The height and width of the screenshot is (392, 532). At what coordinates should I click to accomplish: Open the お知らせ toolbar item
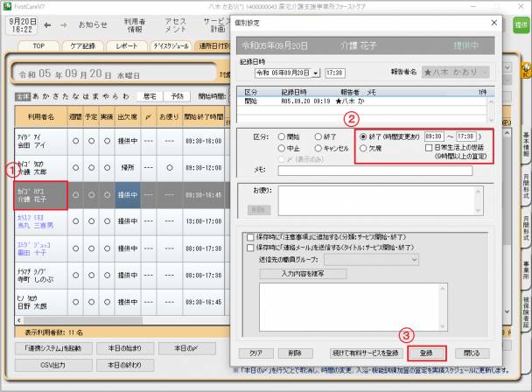click(x=94, y=25)
